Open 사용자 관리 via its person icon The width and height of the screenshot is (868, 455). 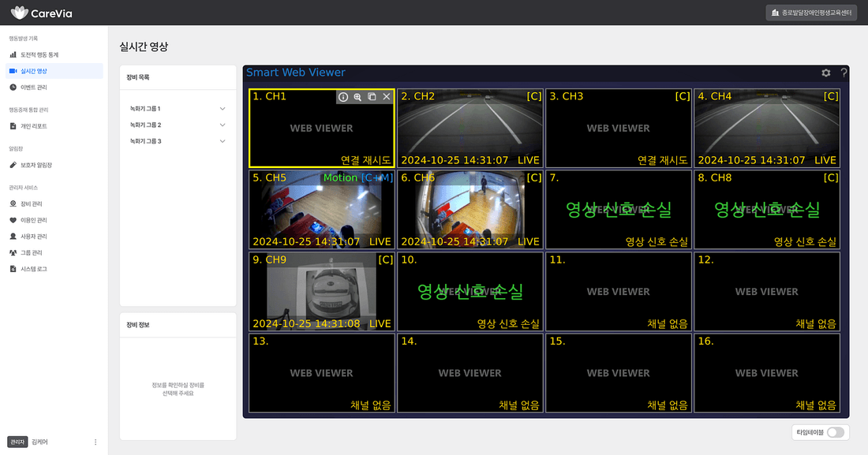tap(13, 237)
